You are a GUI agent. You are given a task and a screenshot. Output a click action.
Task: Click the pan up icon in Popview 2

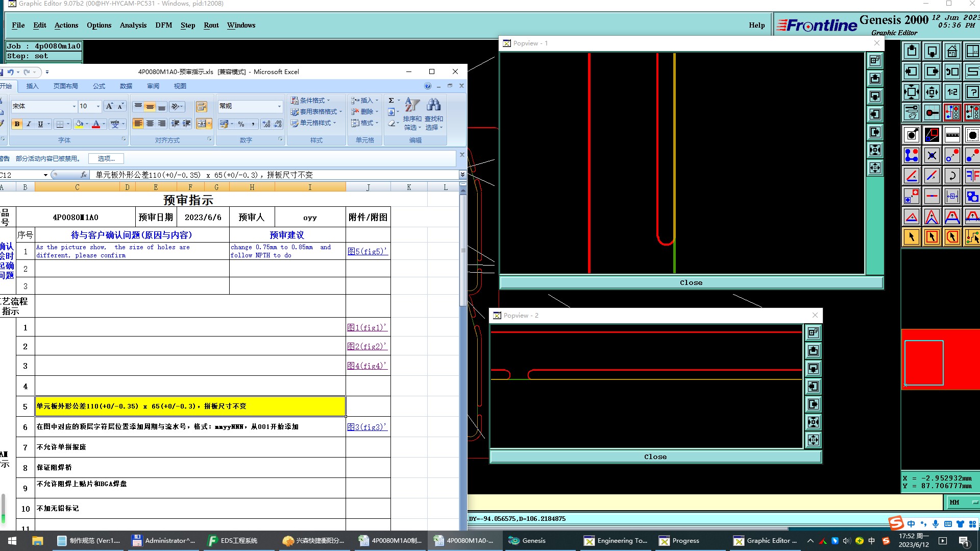(813, 351)
